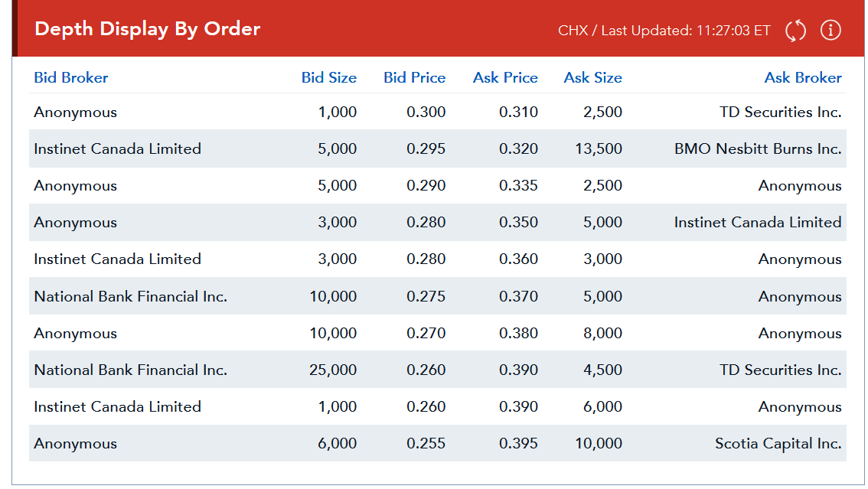
Task: Sort by the Bid Size column header
Action: [x=328, y=77]
